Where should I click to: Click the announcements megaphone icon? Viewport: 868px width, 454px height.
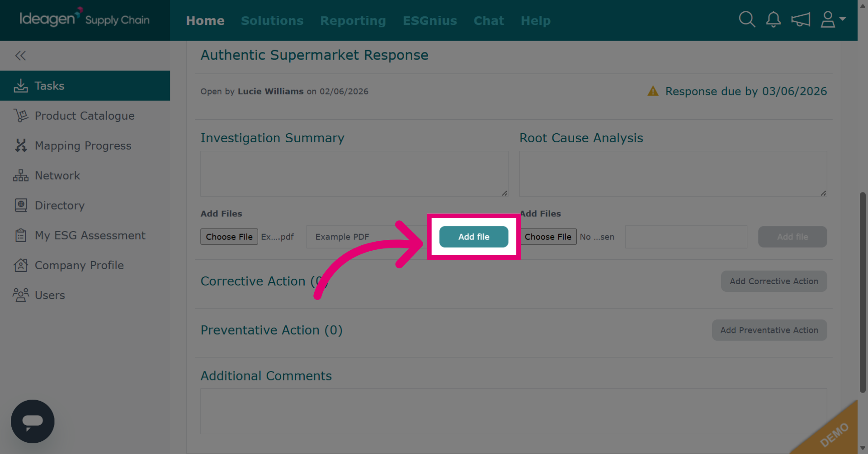(801, 19)
